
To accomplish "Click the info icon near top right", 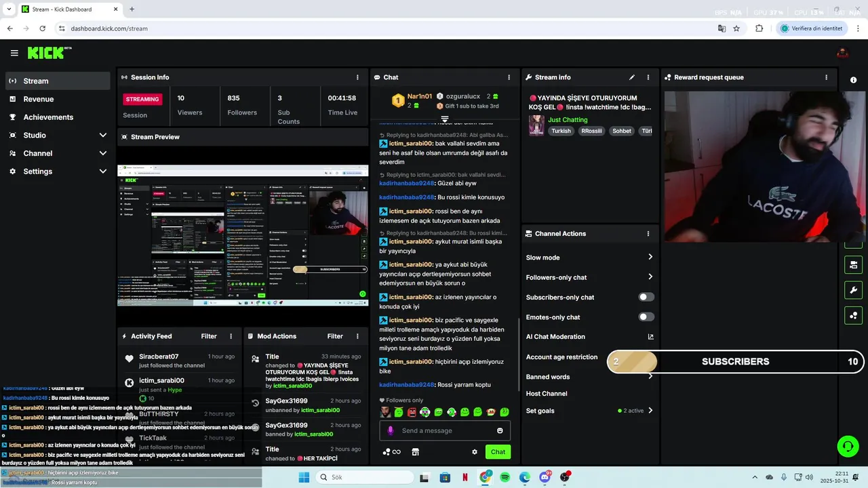I will tap(853, 80).
